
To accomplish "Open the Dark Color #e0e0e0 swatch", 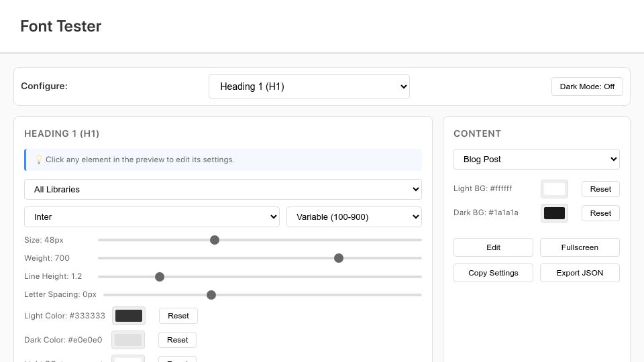I will point(128,340).
